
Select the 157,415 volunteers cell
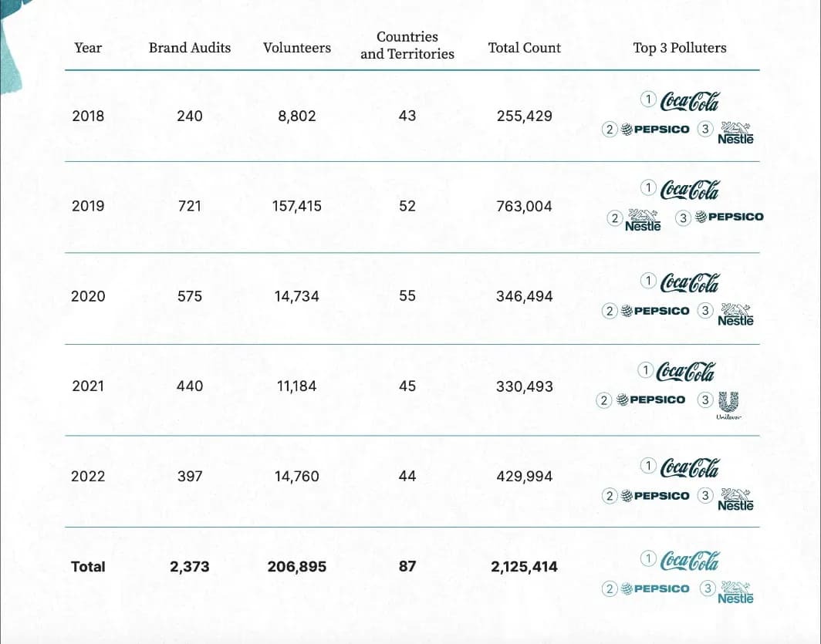point(297,206)
